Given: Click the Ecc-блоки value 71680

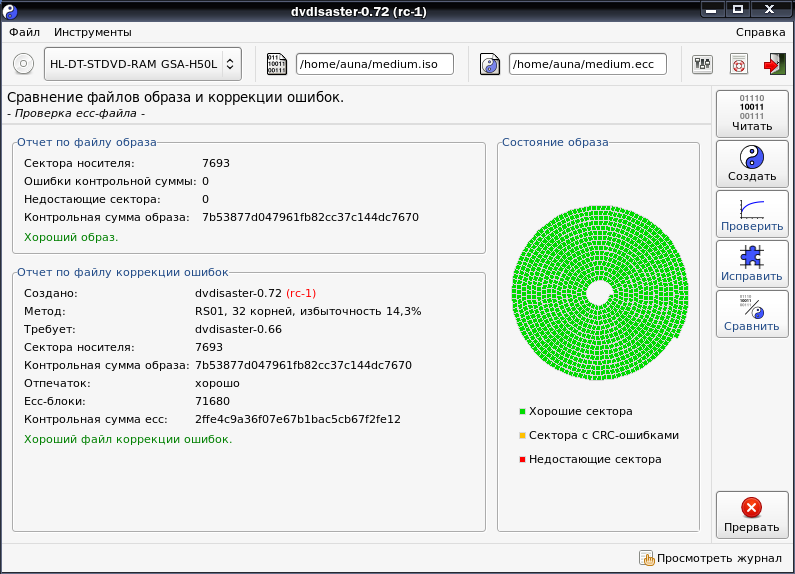Looking at the screenshot, I should [212, 401].
